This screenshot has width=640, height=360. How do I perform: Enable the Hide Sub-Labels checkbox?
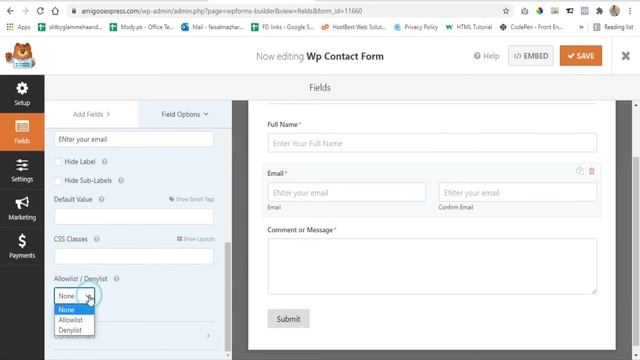[x=58, y=180]
